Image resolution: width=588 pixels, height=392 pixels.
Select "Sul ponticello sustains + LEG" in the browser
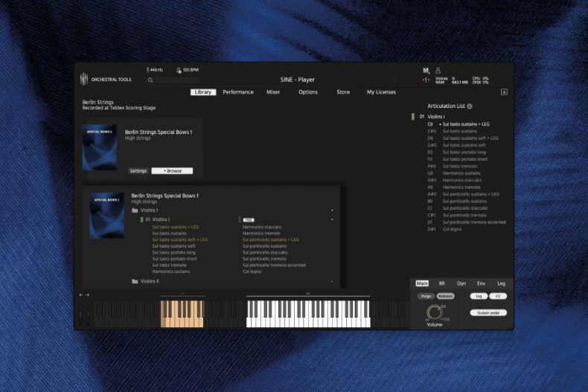[271, 240]
